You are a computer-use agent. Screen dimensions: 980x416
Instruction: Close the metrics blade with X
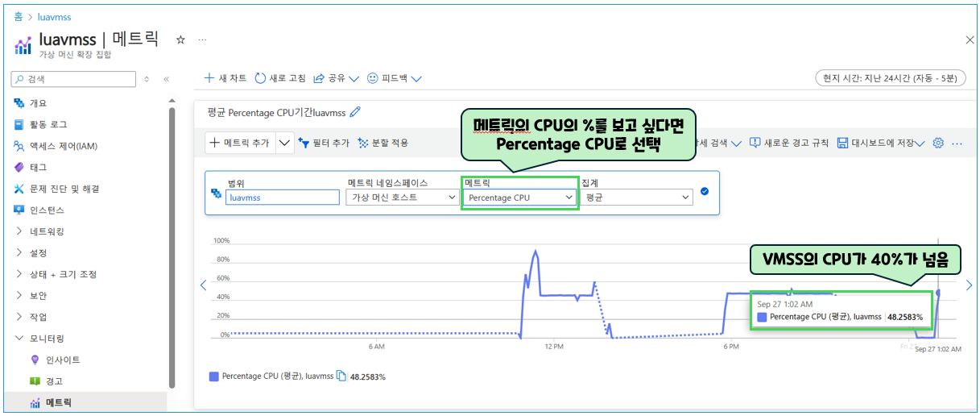pyautogui.click(x=970, y=40)
